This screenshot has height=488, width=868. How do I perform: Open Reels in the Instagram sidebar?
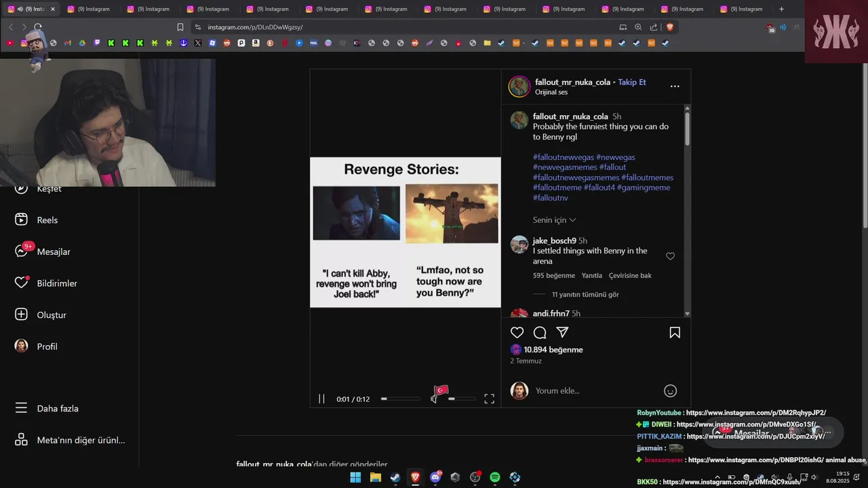[x=37, y=220]
